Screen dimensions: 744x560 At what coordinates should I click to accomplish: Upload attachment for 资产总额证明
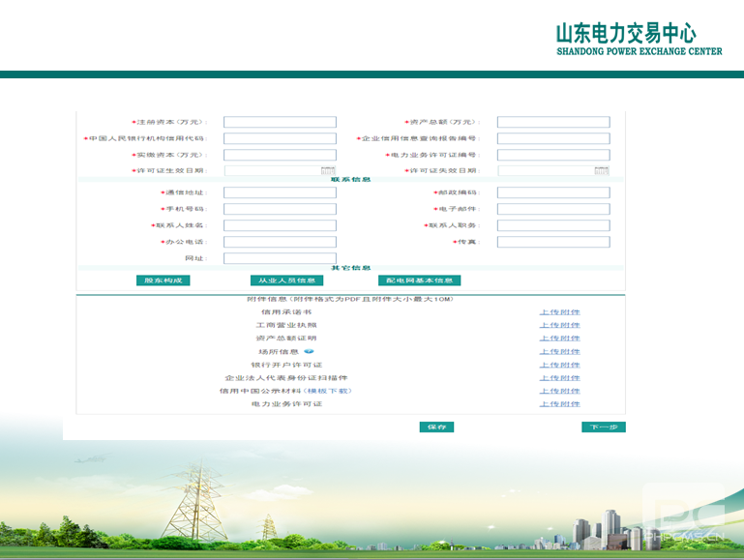coord(560,339)
